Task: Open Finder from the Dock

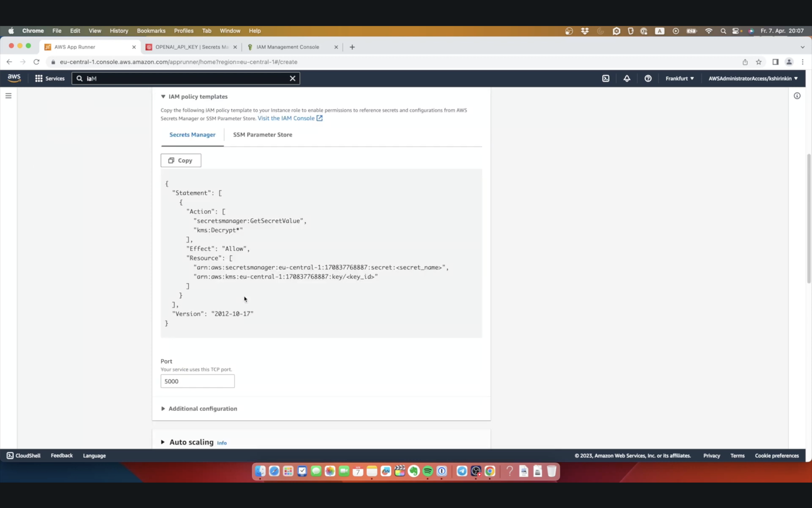Action: [260, 471]
